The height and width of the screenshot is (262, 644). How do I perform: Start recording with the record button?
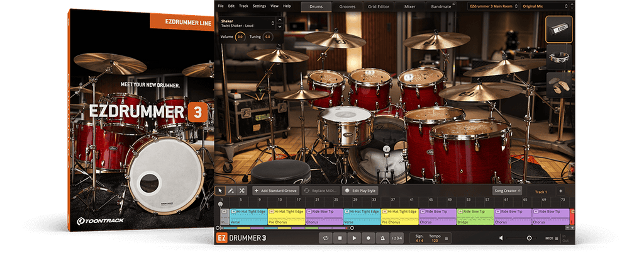pos(368,237)
